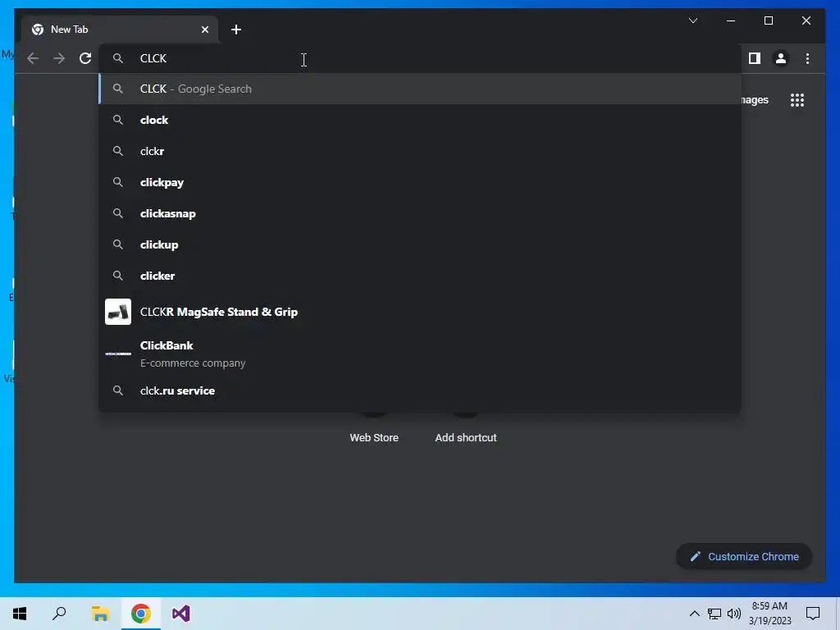Click the back navigation arrow
This screenshot has width=840, height=630.
point(33,58)
